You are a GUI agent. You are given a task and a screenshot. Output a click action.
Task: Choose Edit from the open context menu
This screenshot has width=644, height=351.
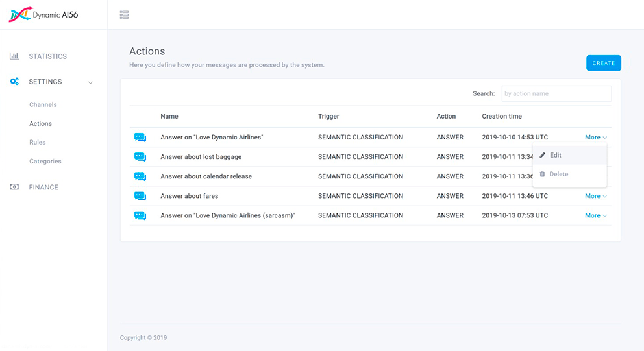coord(555,156)
